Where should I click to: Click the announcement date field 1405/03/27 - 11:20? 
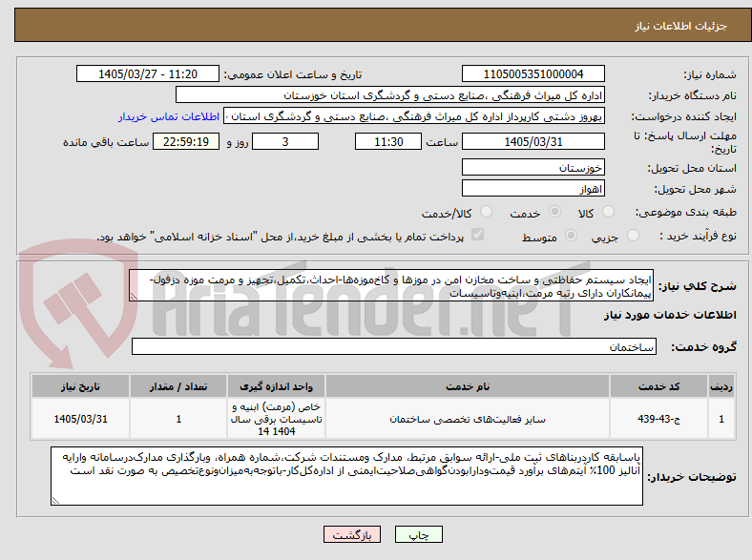coord(148,73)
